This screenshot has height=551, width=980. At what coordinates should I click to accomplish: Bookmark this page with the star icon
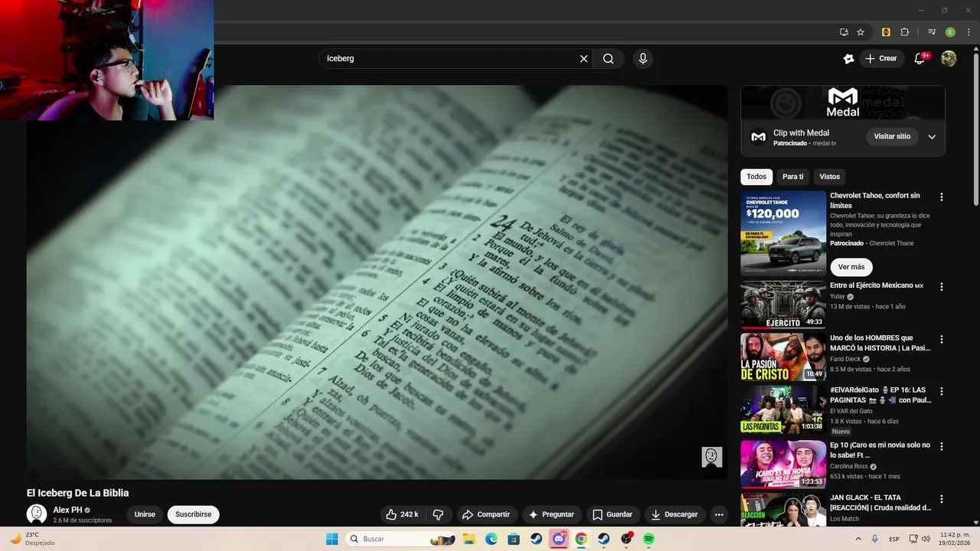pyautogui.click(x=861, y=32)
